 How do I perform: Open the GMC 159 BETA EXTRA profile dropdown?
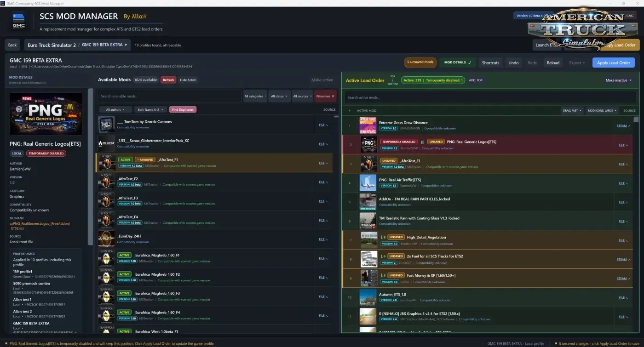[x=104, y=45]
